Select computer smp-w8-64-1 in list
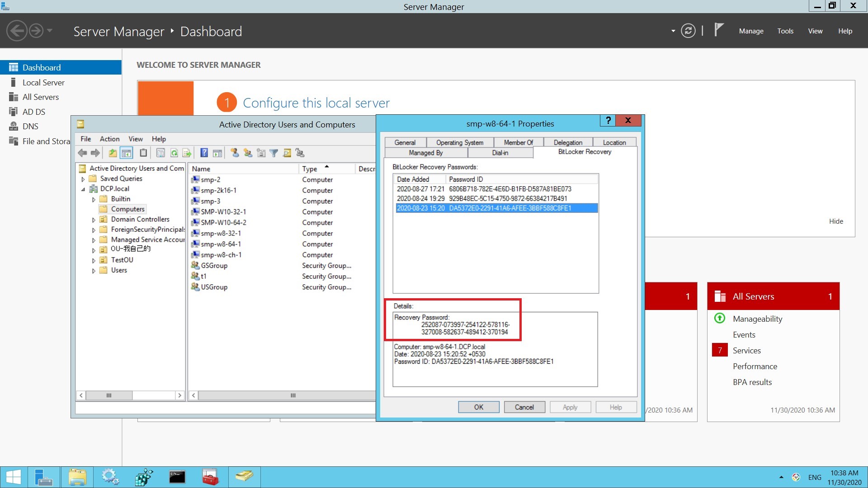This screenshot has width=868, height=488. click(x=221, y=244)
